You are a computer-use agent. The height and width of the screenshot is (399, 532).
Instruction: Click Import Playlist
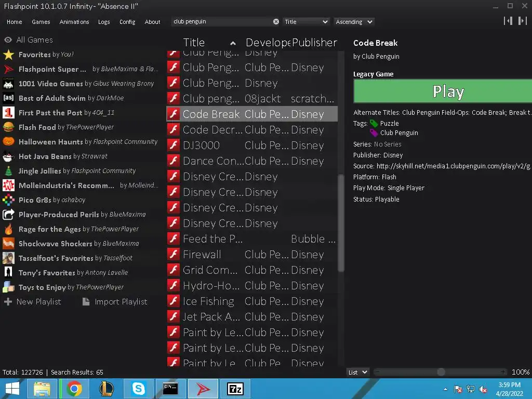pos(115,302)
